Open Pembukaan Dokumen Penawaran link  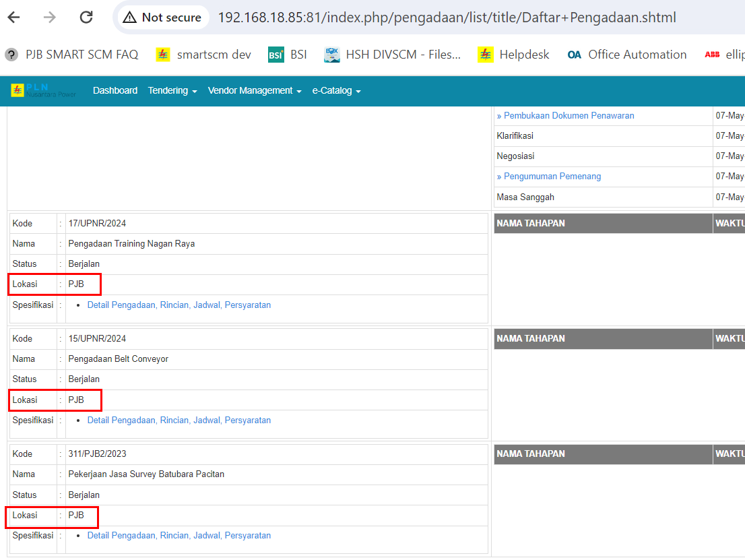[568, 115]
